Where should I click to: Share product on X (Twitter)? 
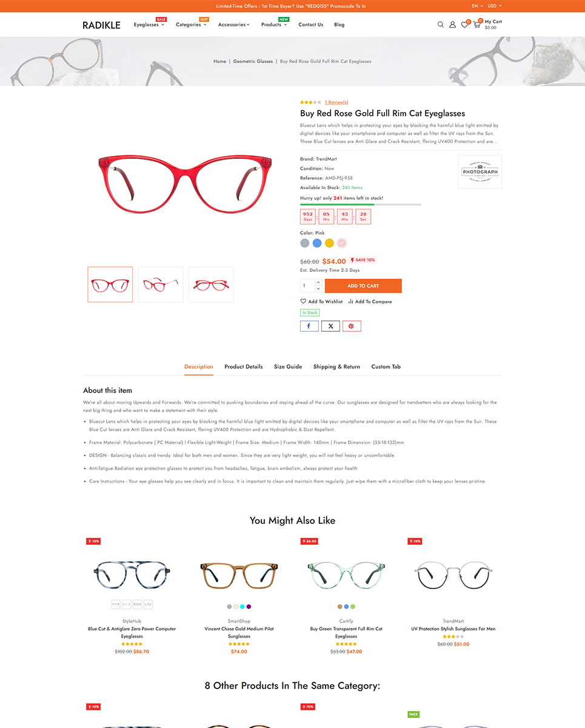pos(330,326)
